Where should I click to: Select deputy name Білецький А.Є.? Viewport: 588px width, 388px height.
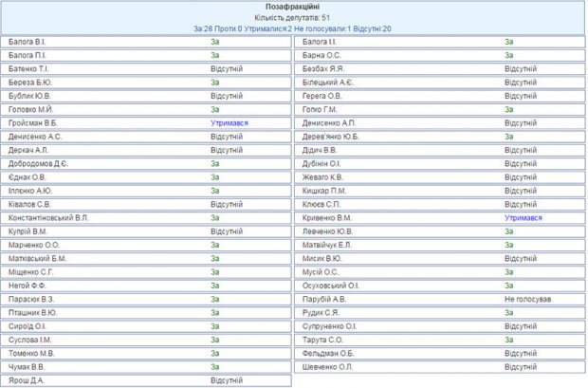328,83
